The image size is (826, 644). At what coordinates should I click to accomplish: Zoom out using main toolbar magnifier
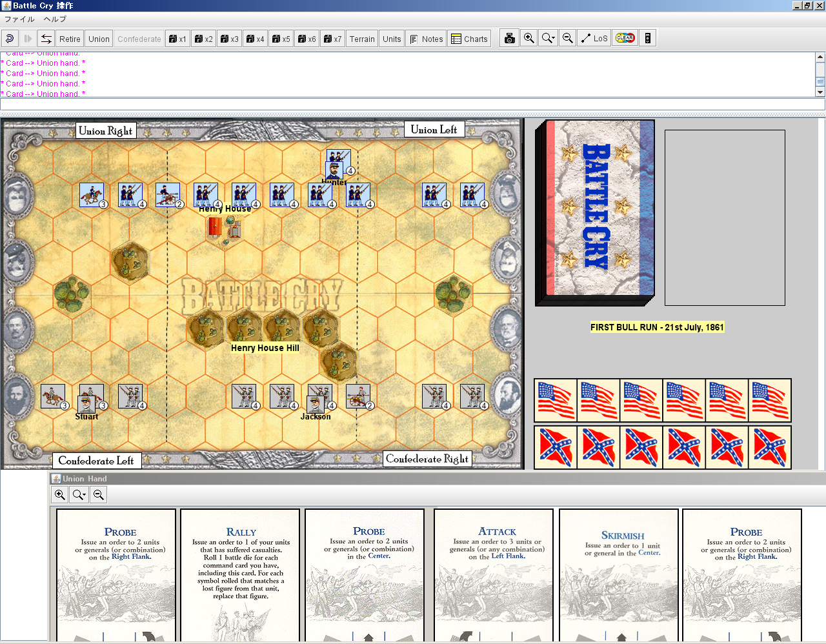pyautogui.click(x=568, y=39)
